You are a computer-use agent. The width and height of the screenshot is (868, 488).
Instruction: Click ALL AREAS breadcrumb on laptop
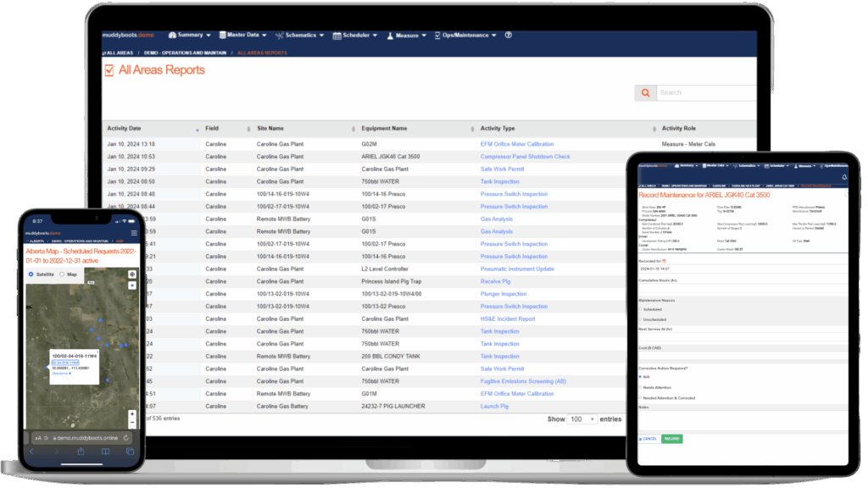[x=119, y=53]
